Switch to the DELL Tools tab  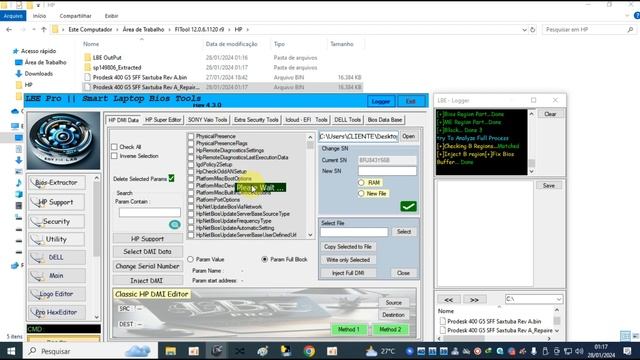[347, 120]
